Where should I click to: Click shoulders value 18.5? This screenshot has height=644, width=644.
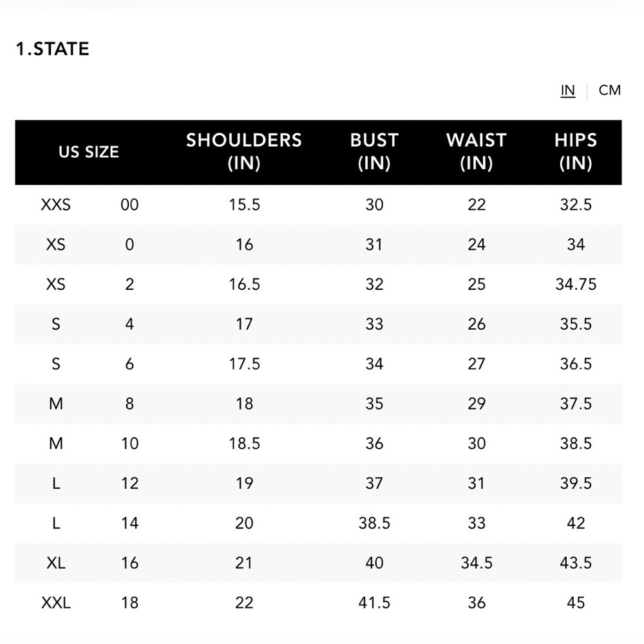[244, 444]
